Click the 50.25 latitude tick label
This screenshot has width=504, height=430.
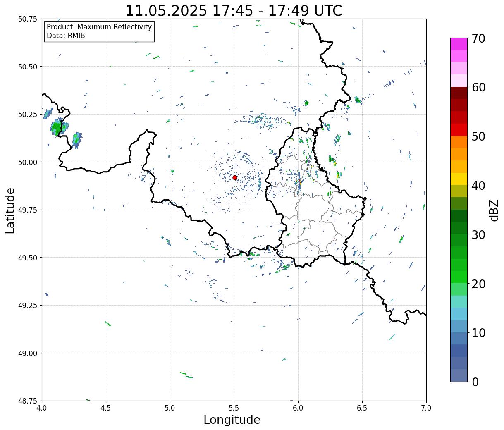pyautogui.click(x=28, y=115)
